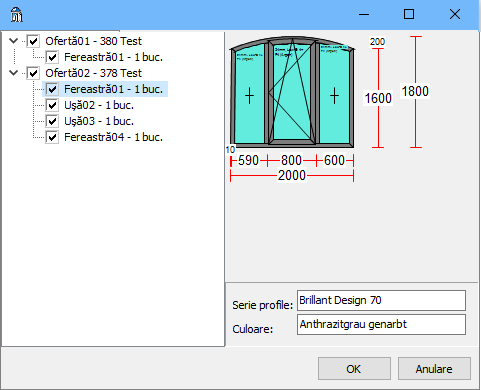The height and width of the screenshot is (390, 481).
Task: Click the 200 arch height label
Action: pyautogui.click(x=377, y=42)
